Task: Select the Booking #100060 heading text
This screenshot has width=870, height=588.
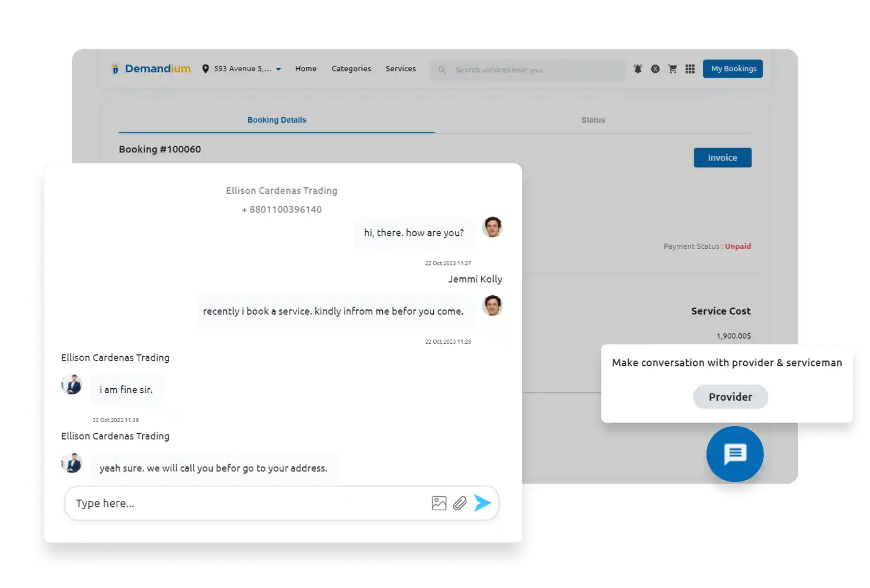Action: [x=160, y=149]
